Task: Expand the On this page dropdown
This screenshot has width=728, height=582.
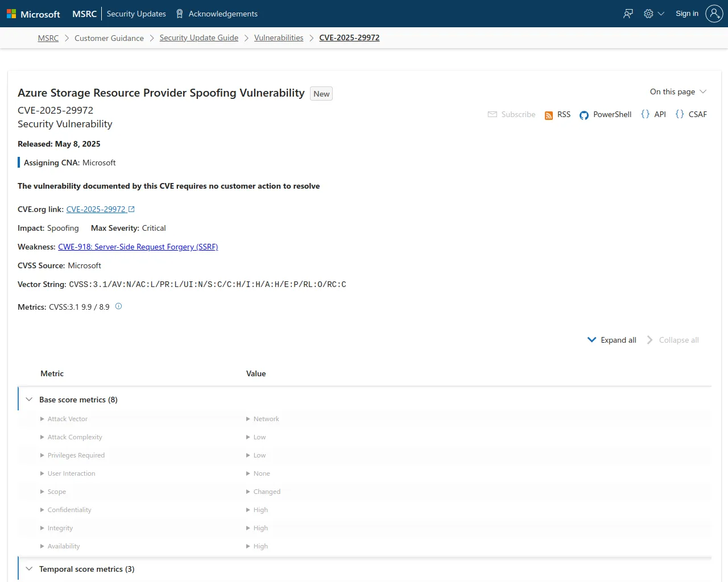Action: point(678,92)
